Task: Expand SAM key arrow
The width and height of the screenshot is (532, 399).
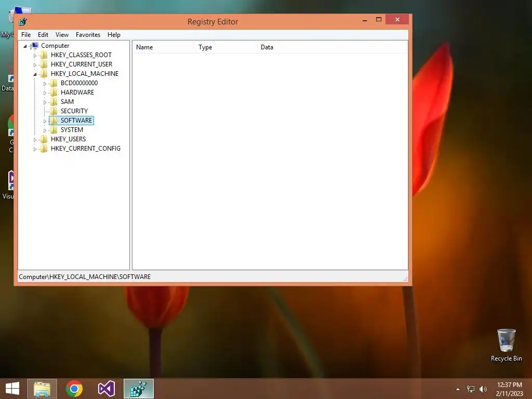Action: point(45,102)
